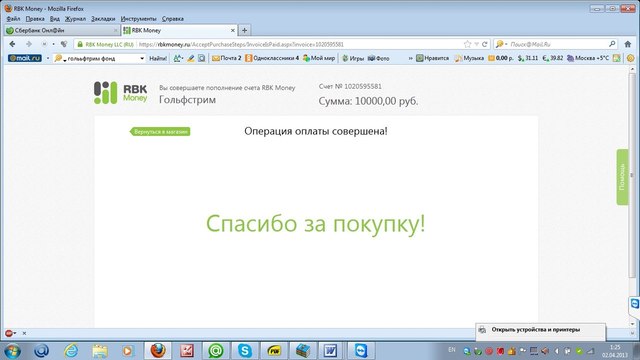The height and width of the screenshot is (360, 640).
Task: Open Windows Explorer folder in taskbar
Action: (100, 351)
